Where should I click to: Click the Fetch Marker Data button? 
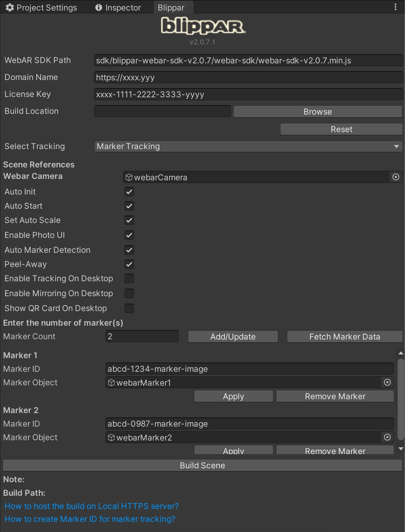345,336
